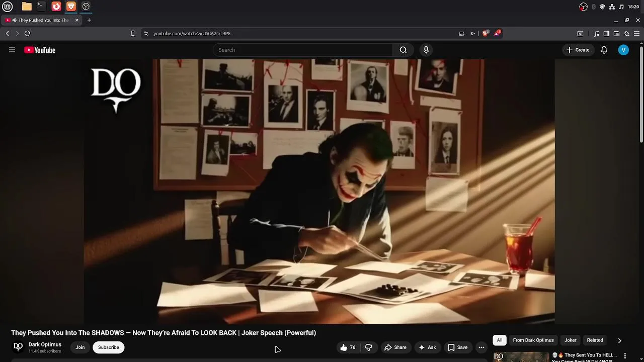
Task: Go back in browser history
Action: 7,33
